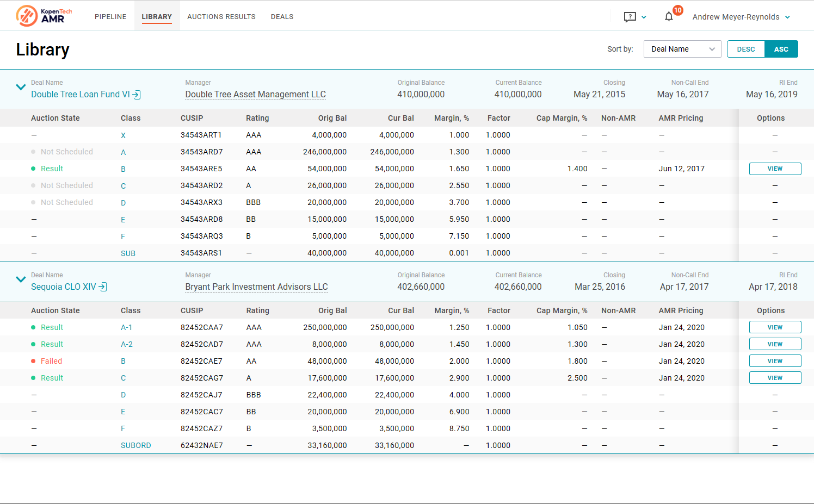Open class E with CUSIP 34543ARD8
814x504 pixels.
click(123, 220)
